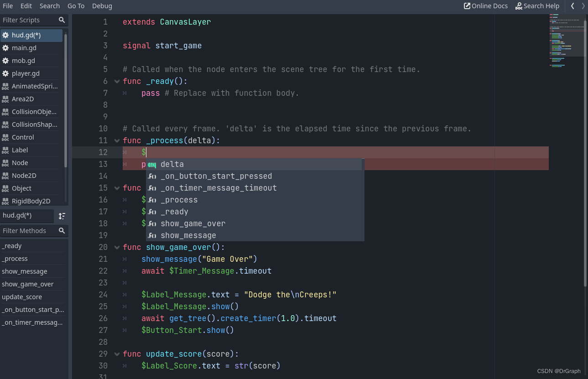Screen dimensions: 588x379
Task: Choose _process autocomplete suggestion
Action: tap(254, 200)
